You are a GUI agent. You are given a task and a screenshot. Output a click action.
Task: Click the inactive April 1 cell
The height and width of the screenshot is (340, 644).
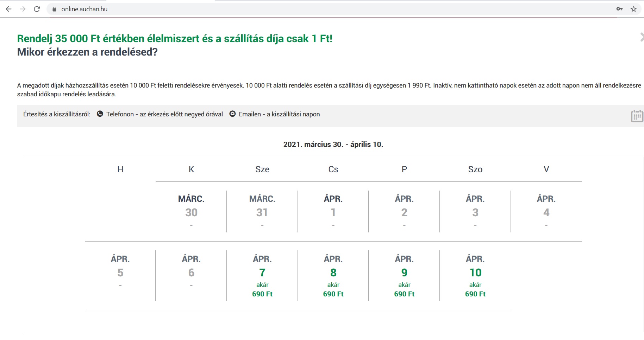click(x=333, y=212)
